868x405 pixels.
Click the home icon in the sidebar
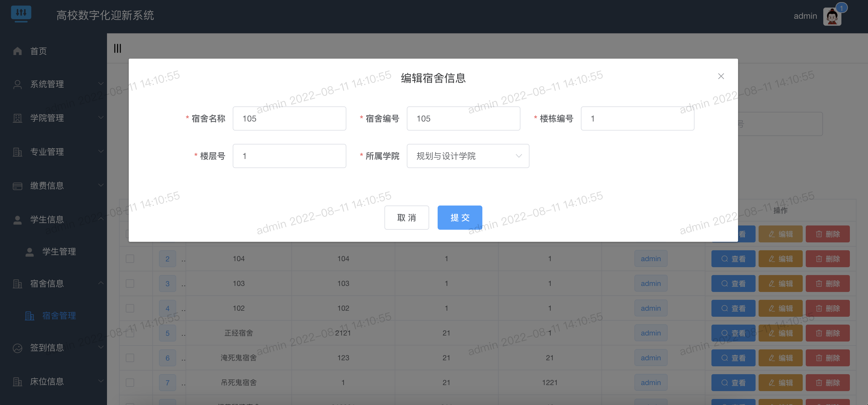18,51
